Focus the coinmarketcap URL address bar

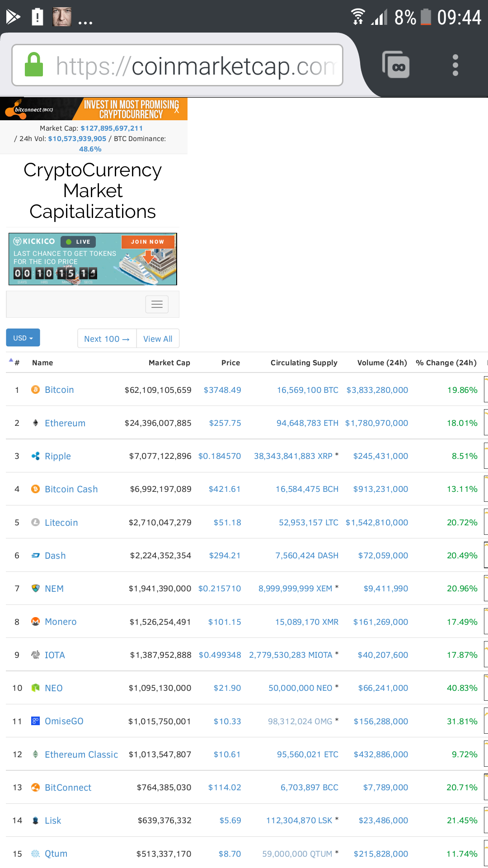tap(194, 66)
